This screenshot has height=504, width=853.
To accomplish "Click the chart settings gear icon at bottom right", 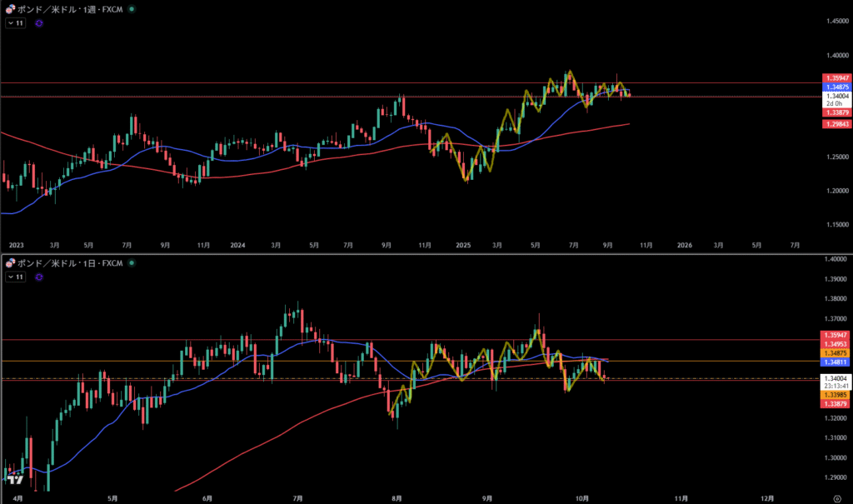I will coord(836,497).
